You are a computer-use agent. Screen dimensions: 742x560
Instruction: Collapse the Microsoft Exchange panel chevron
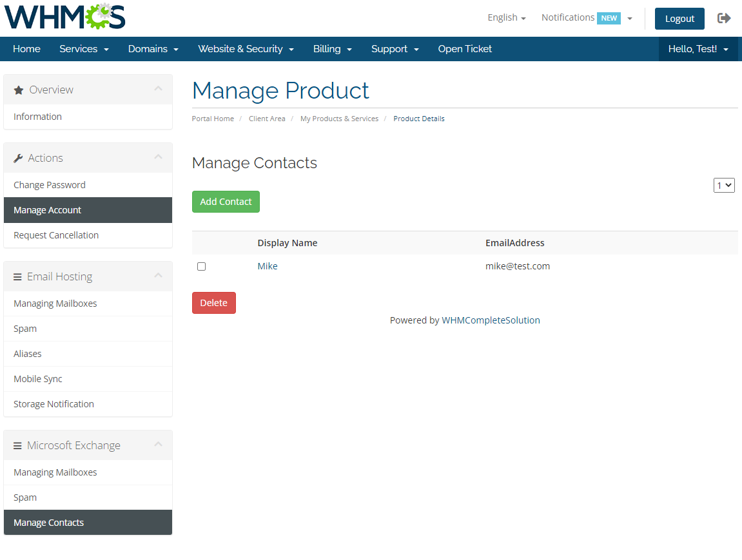[x=158, y=444]
